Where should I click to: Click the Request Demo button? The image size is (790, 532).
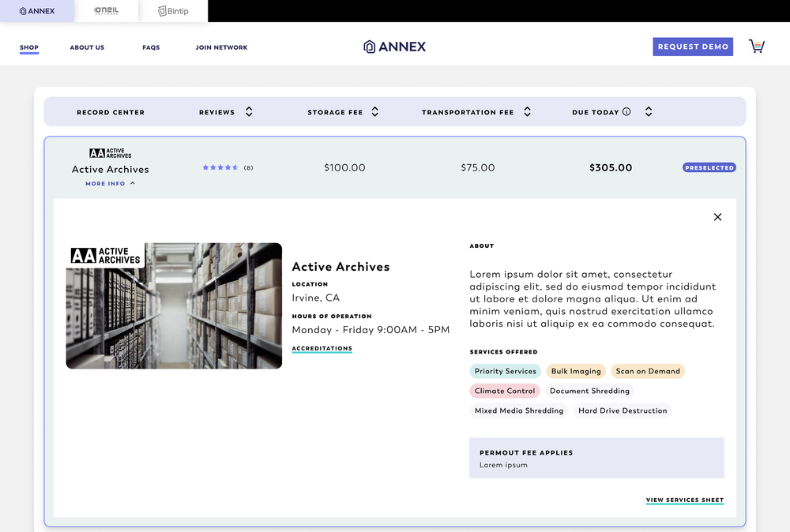693,47
